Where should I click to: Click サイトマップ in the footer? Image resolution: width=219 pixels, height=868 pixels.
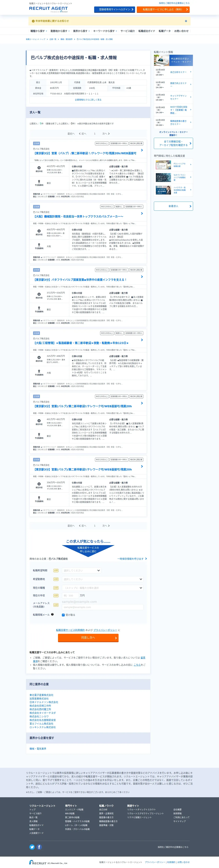coord(180,821)
